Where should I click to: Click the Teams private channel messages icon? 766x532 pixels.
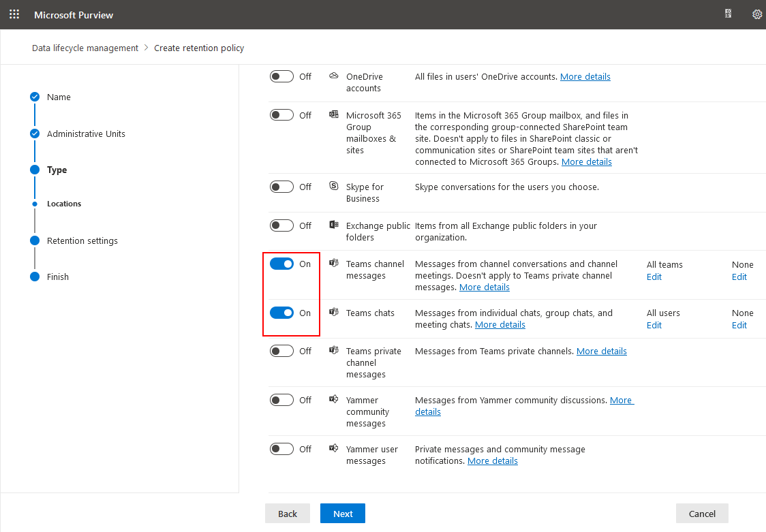pyautogui.click(x=334, y=350)
